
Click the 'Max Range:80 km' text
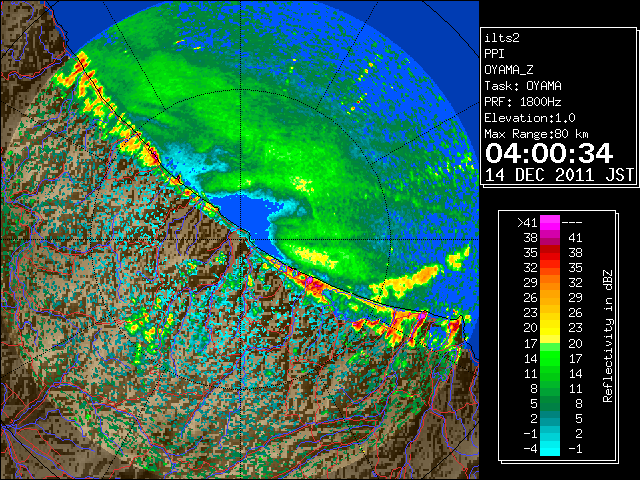click(537, 134)
